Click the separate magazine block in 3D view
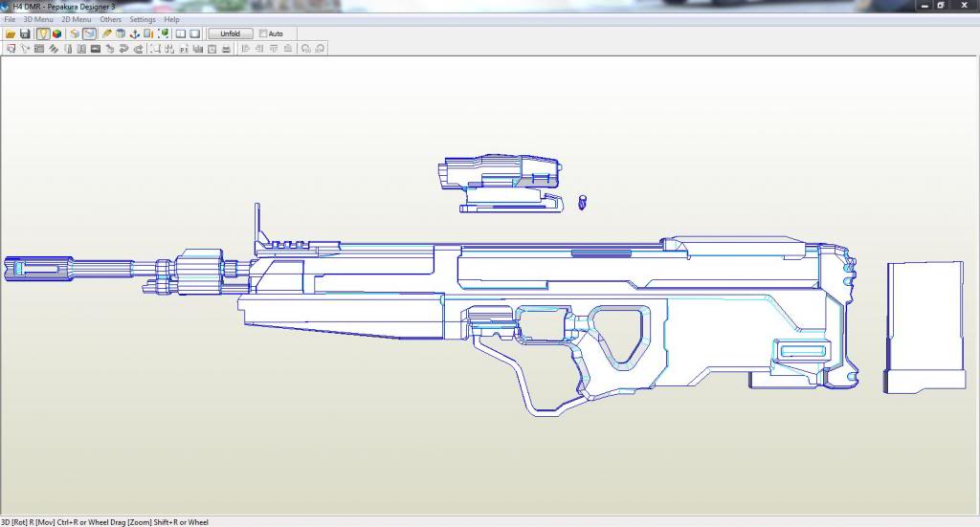The height and width of the screenshot is (527, 980). pos(924,328)
